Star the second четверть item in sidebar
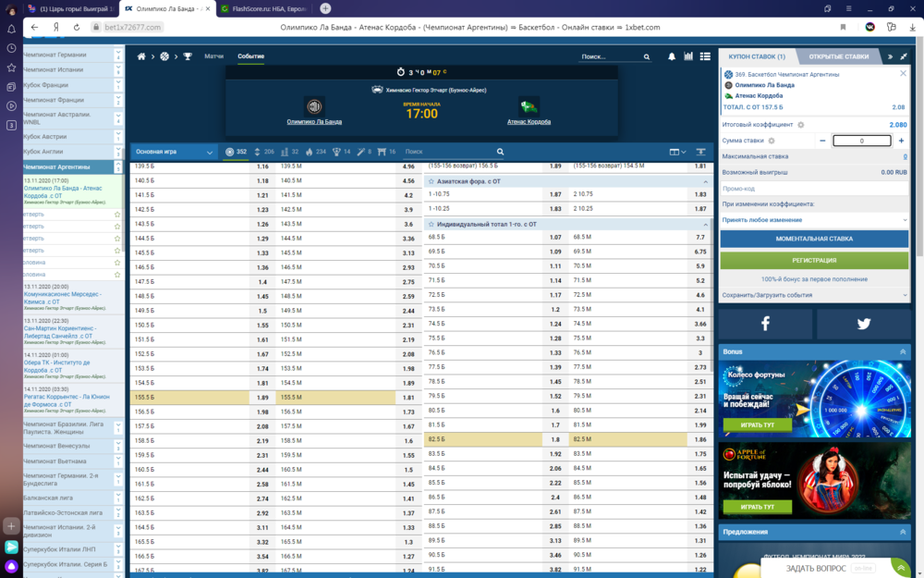924x578 pixels. [x=117, y=227]
